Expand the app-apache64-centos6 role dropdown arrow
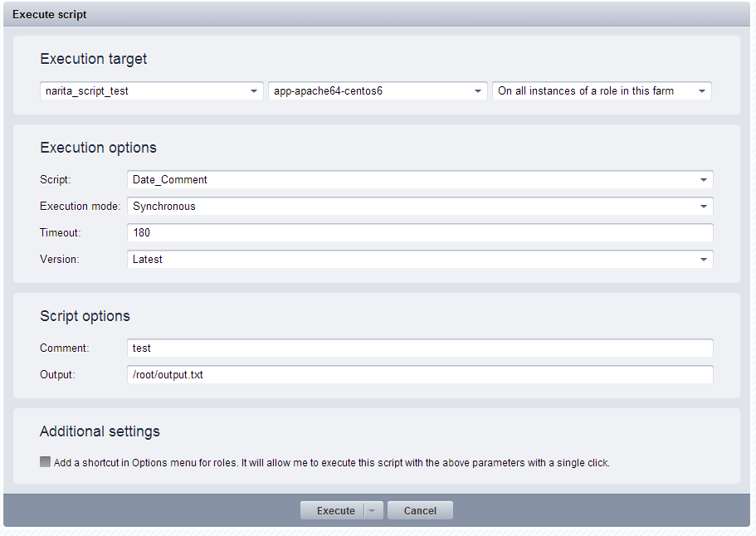Screen dimensions: 756x536 [478, 91]
